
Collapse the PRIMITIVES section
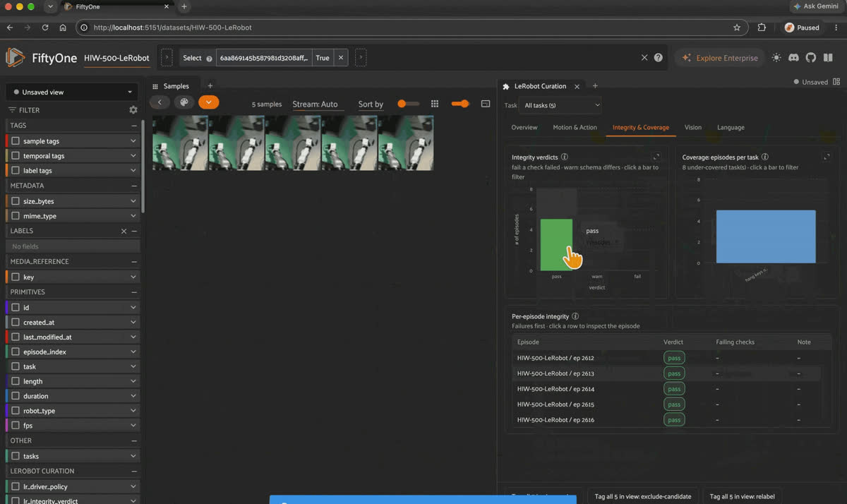point(134,292)
